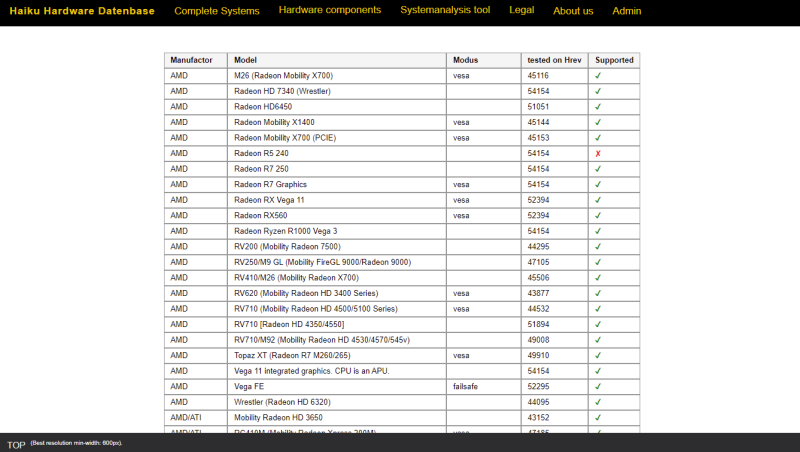800x452 pixels.
Task: Click green checkmark for RV710/M92 row
Action: pos(598,340)
